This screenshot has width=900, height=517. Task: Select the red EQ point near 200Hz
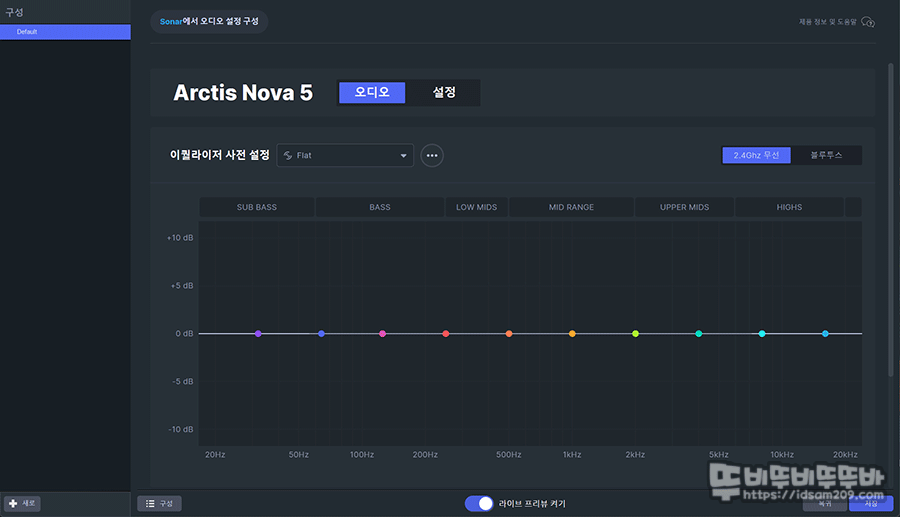[x=446, y=333]
